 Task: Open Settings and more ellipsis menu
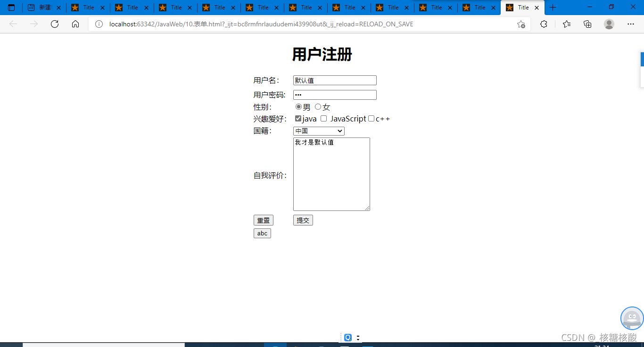pos(631,24)
